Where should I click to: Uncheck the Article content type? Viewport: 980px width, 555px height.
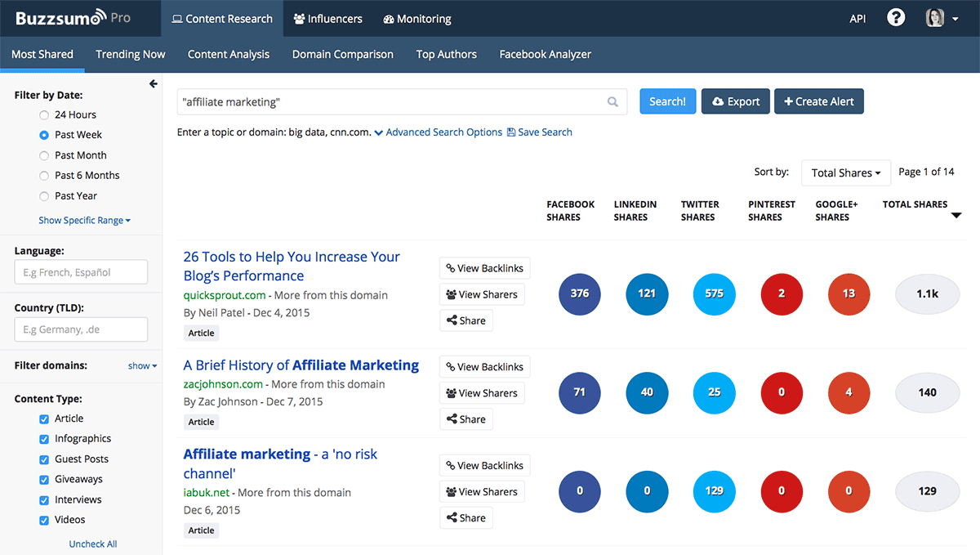44,418
